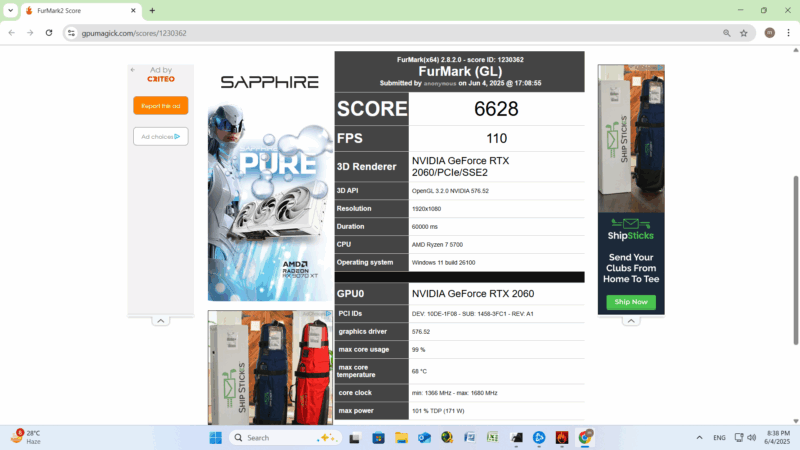
Task: Click the back arrow in Criteo ad panel
Action: click(133, 70)
